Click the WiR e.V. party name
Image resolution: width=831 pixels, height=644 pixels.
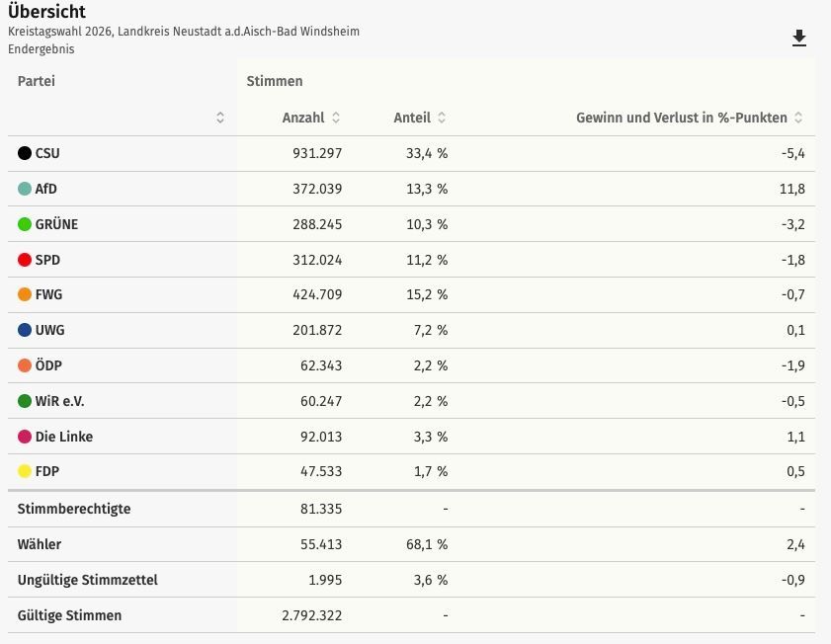coord(60,401)
